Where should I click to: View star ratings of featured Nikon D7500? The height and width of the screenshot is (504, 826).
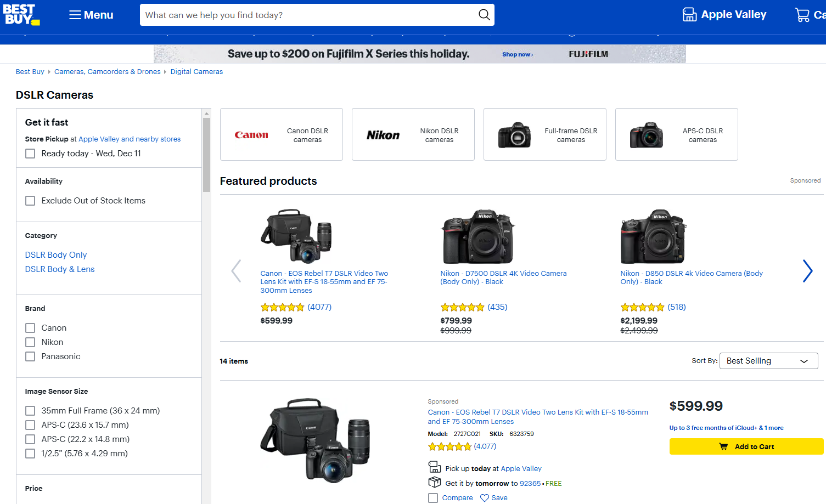click(x=462, y=307)
